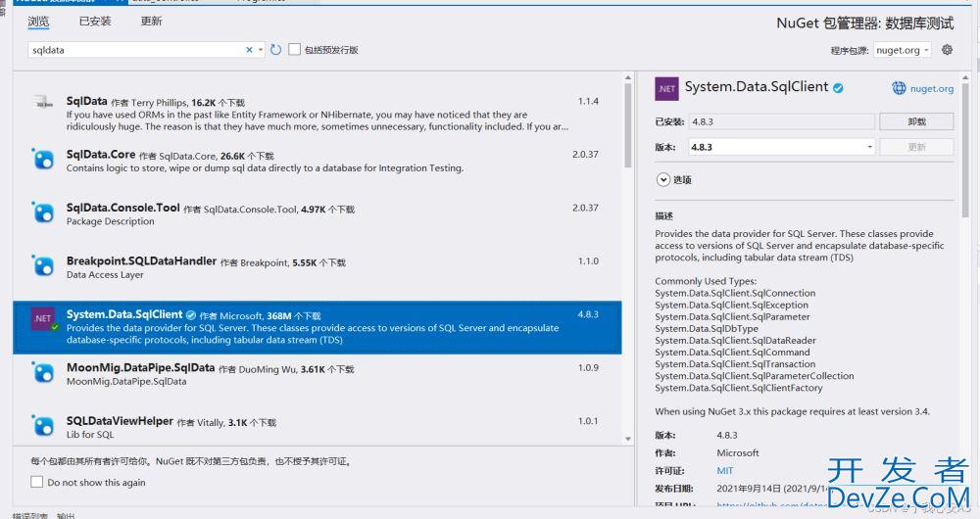
Task: Select System.Data.SqlClient in the package list
Action: [x=317, y=327]
